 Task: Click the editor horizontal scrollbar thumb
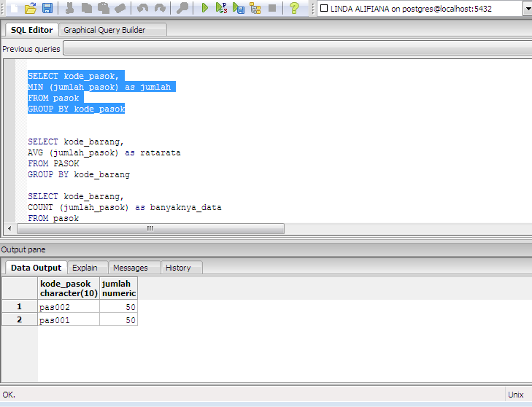coord(150,228)
